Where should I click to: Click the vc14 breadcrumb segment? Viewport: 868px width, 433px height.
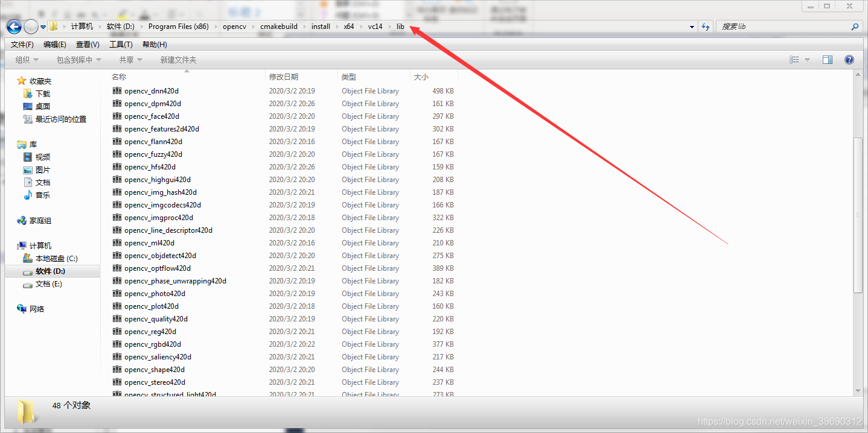coord(375,27)
